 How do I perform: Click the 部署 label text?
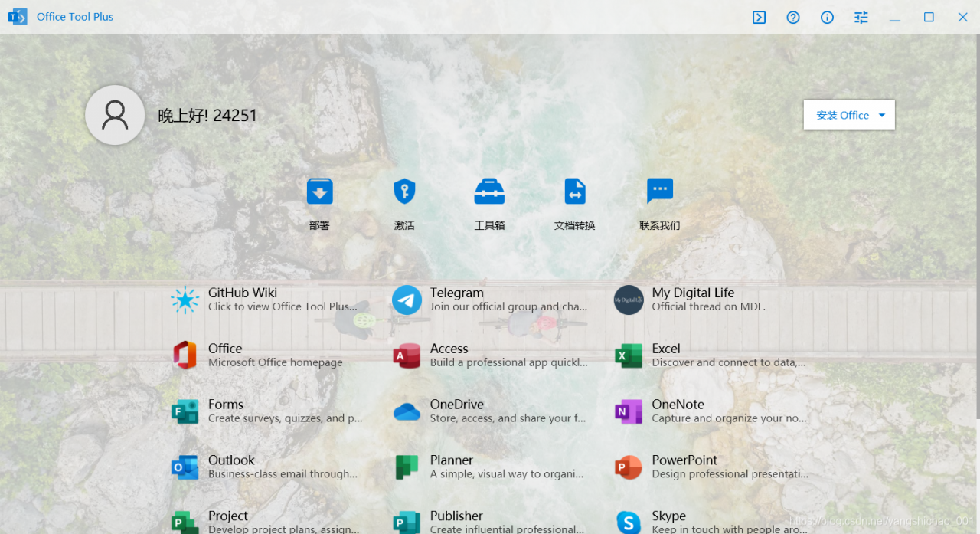pyautogui.click(x=319, y=226)
